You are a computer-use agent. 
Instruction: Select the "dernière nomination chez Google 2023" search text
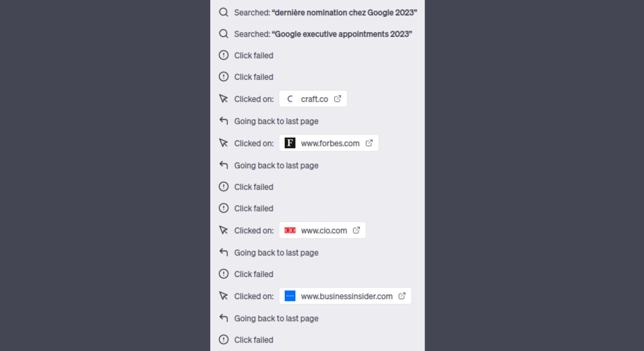344,13
